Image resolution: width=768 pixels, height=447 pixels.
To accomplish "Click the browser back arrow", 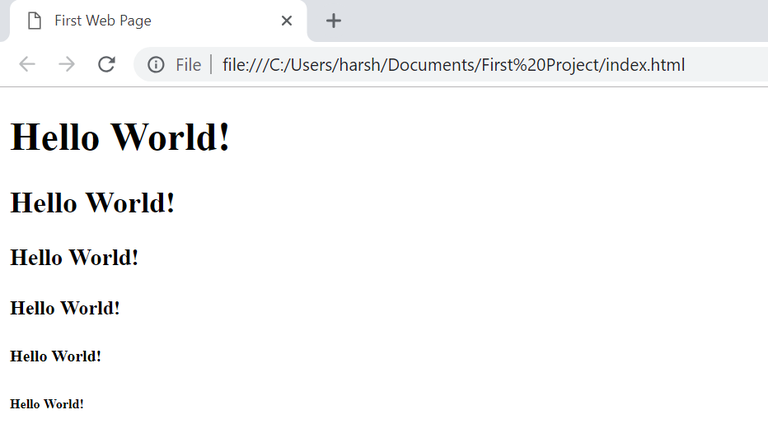I will point(27,64).
